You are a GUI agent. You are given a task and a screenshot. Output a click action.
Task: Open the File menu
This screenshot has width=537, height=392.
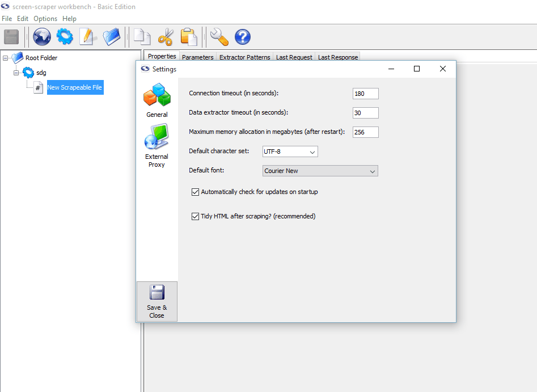tap(7, 19)
